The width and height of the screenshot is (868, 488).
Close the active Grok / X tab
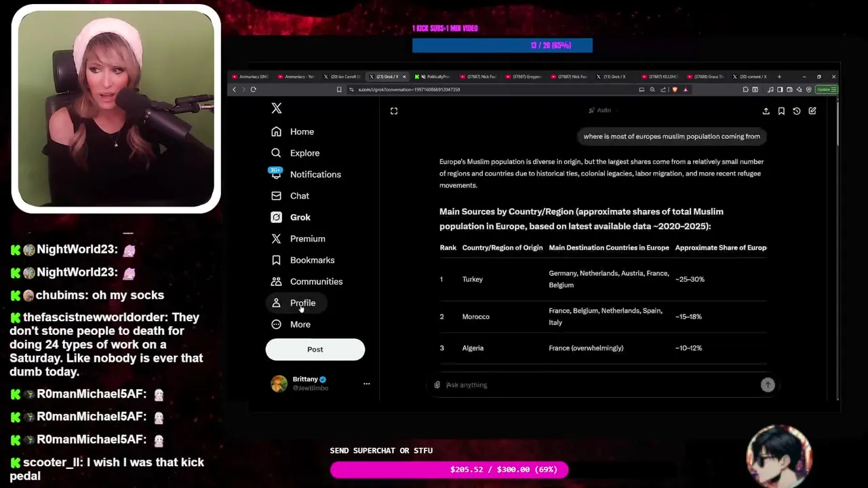(404, 77)
